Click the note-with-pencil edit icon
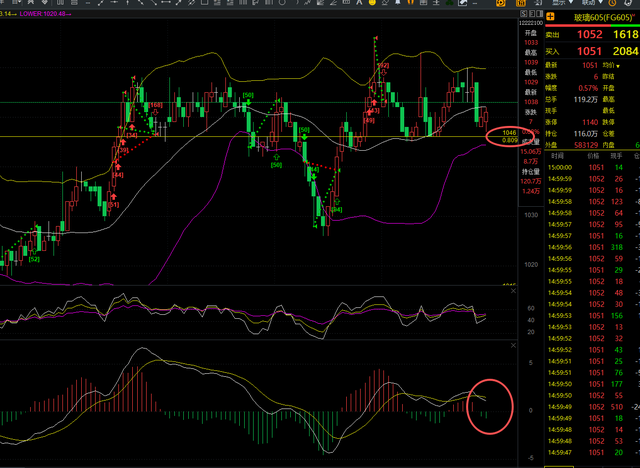 point(462,2)
